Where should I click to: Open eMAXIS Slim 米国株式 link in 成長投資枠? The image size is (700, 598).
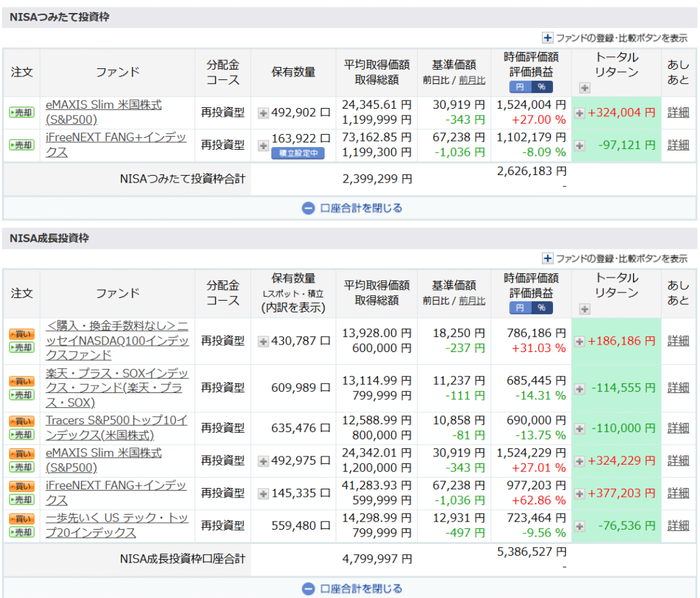(x=104, y=460)
